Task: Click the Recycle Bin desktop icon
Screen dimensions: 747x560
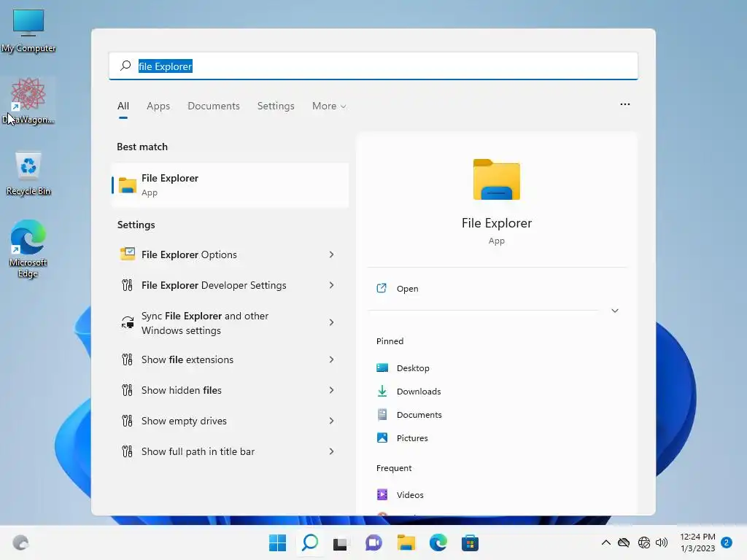Action: coord(28,174)
